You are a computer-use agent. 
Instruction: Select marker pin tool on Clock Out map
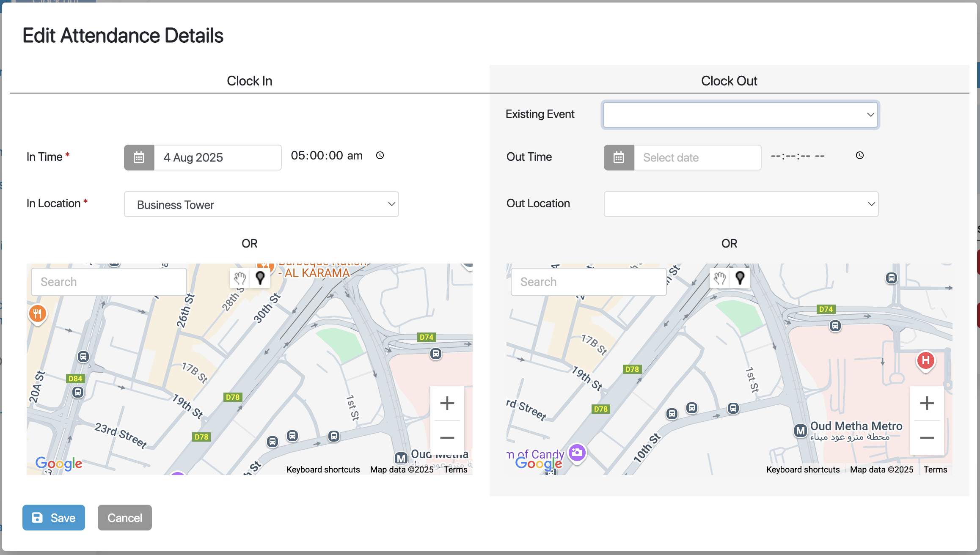[740, 278]
